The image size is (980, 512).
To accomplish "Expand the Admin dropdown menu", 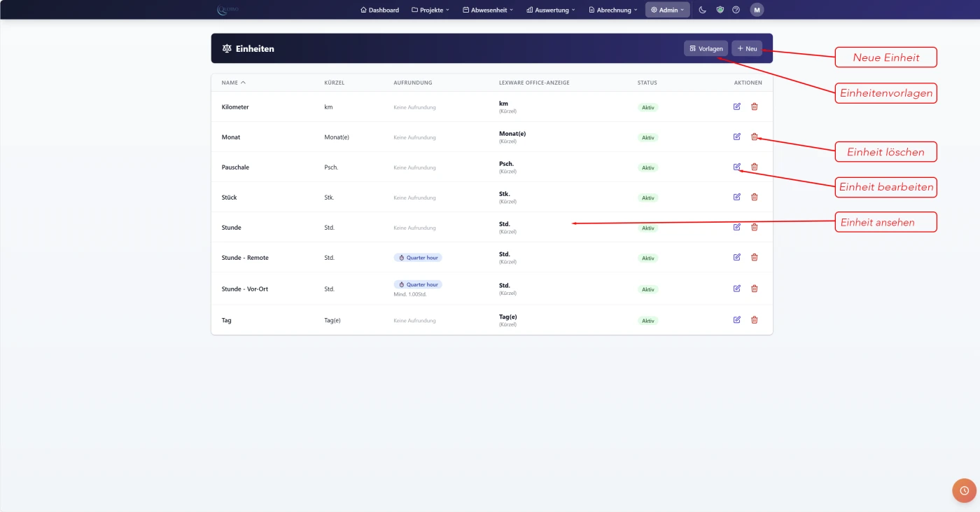I will (x=667, y=10).
